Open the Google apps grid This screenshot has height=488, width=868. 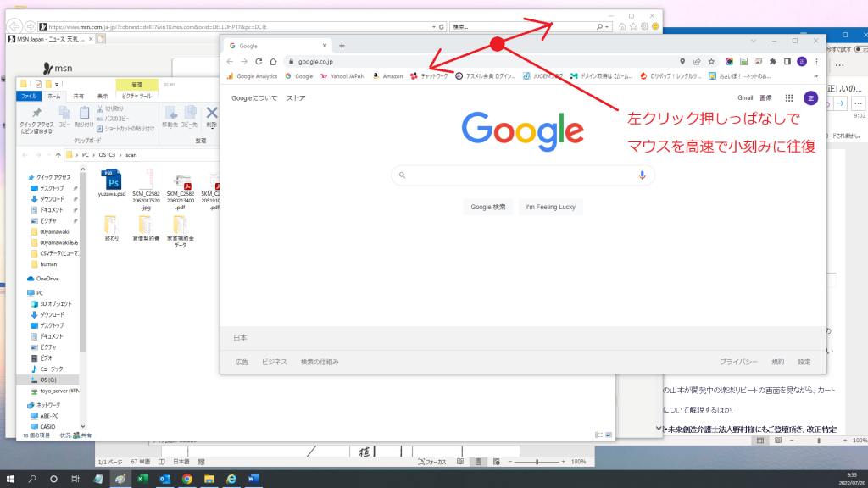pyautogui.click(x=789, y=98)
